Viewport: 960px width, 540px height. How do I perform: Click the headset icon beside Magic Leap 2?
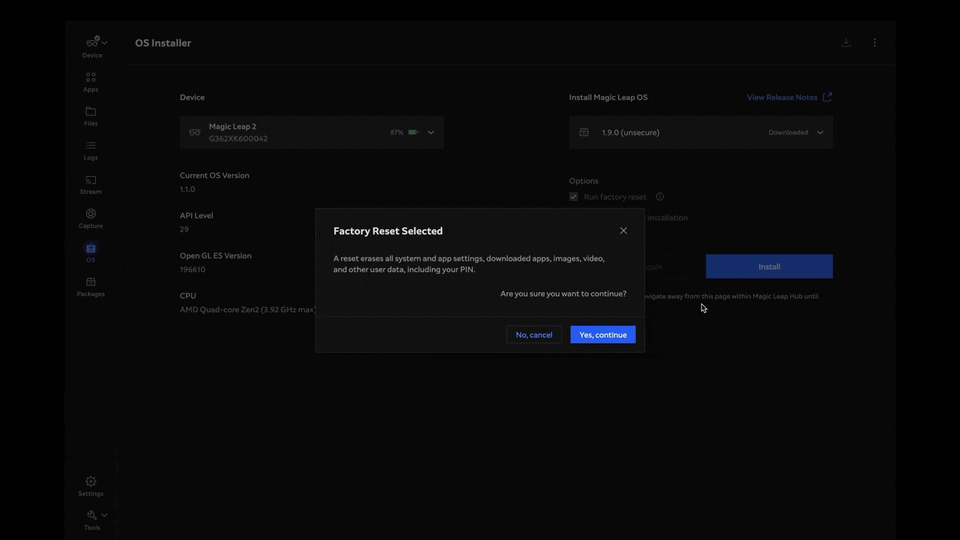pyautogui.click(x=195, y=132)
